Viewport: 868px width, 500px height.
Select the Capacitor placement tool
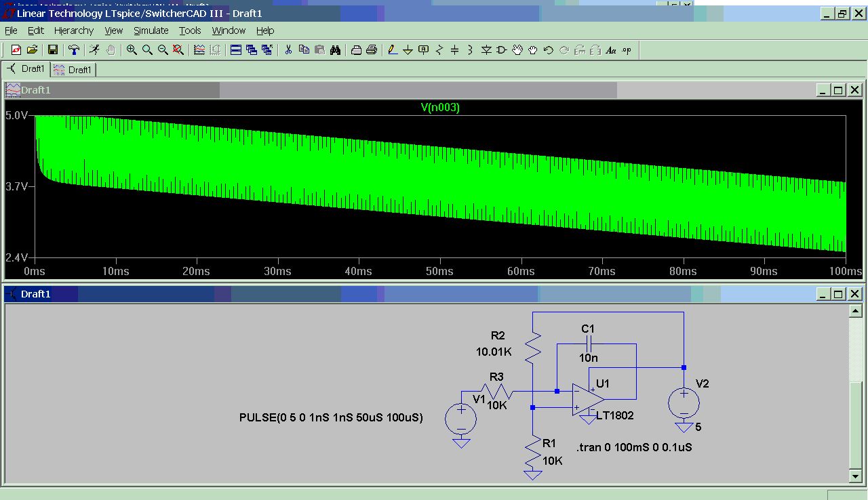(455, 50)
